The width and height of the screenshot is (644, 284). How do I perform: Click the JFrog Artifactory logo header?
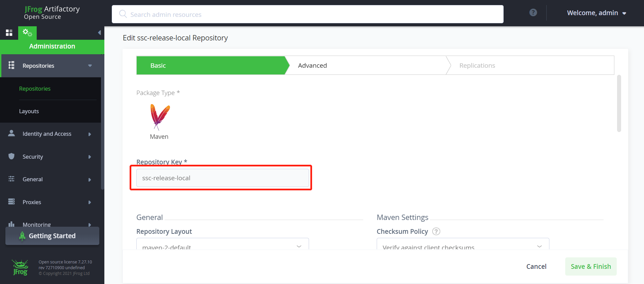click(x=52, y=12)
